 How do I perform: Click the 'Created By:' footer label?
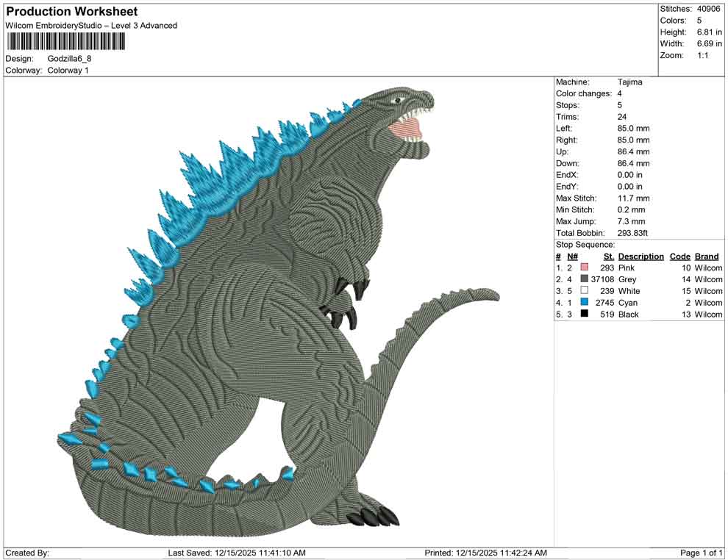[x=27, y=553]
